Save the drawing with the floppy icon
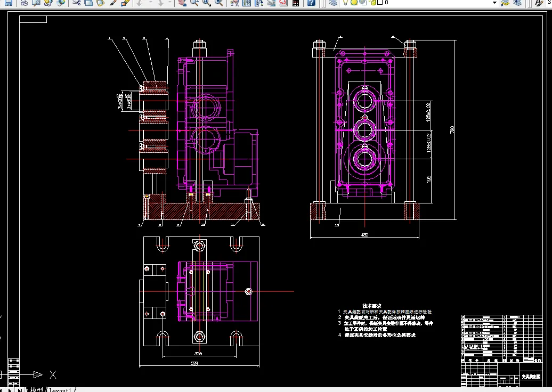The width and height of the screenshot is (552, 392). pos(8,3)
